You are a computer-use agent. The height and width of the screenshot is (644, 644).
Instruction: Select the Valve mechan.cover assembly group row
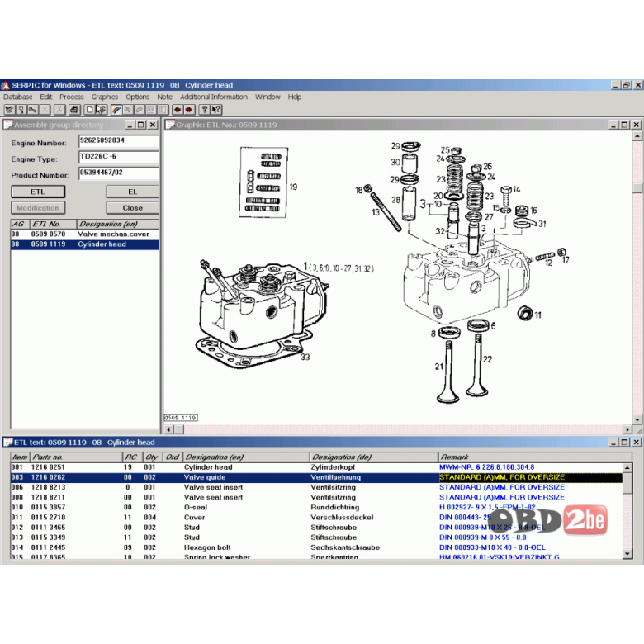[x=84, y=234]
